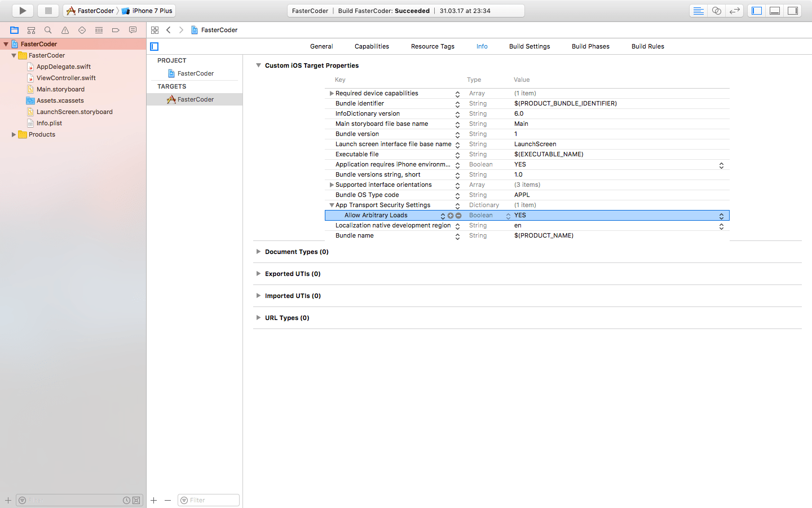Collapse App Transport Security Settings row
The height and width of the screenshot is (508, 812).
click(332, 205)
